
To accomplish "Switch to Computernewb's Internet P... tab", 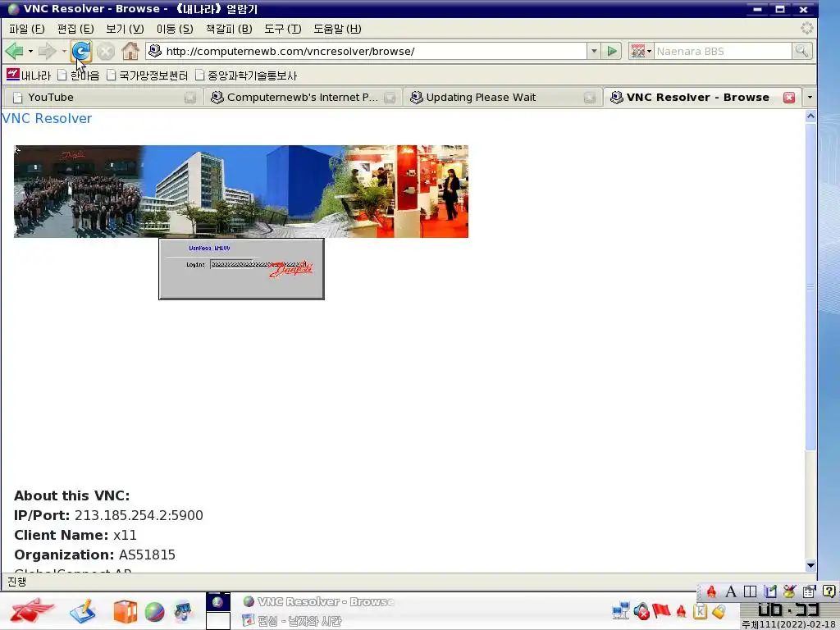I will pyautogui.click(x=302, y=97).
